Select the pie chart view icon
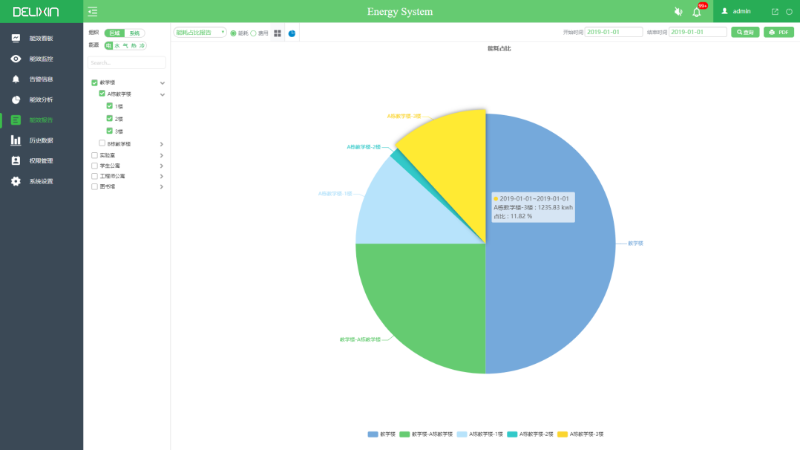 (292, 33)
